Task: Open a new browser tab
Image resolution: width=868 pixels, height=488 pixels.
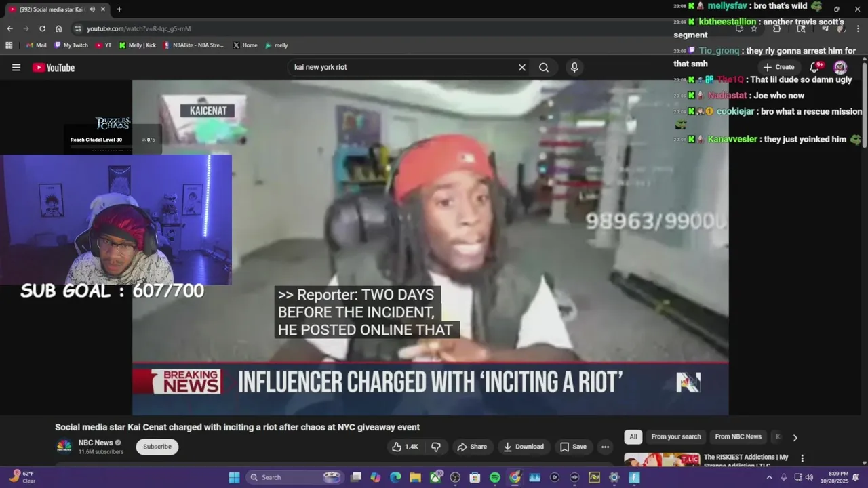Action: tap(119, 9)
